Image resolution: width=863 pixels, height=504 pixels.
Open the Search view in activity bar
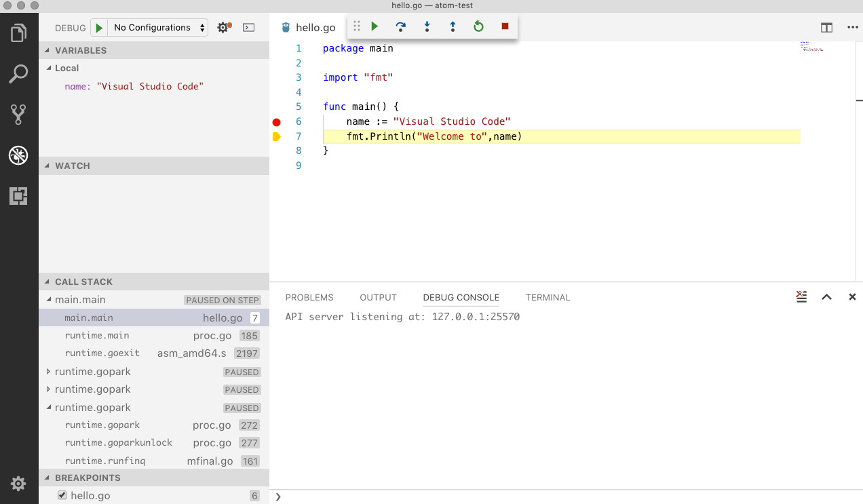pos(19,74)
